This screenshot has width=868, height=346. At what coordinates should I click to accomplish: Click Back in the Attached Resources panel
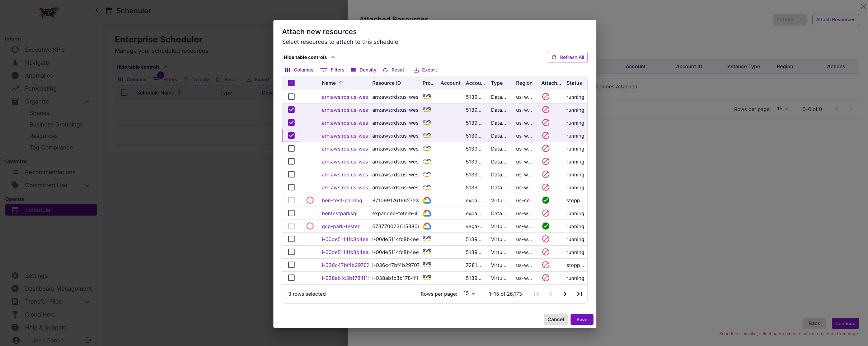point(814,324)
